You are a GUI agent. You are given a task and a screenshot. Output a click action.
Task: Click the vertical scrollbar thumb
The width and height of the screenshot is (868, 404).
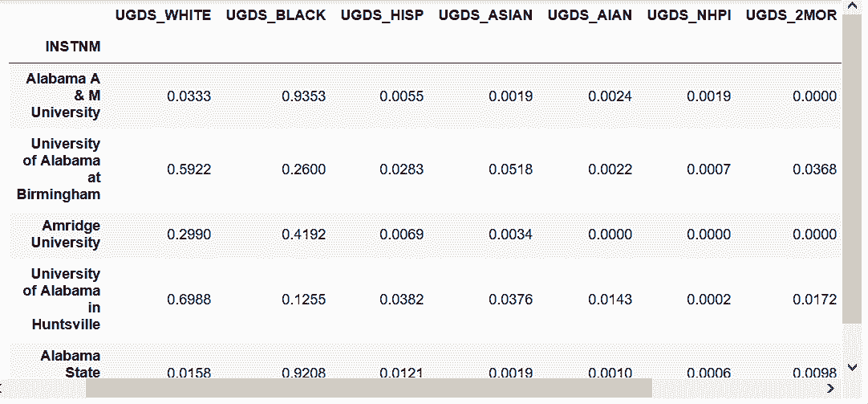pos(852,169)
